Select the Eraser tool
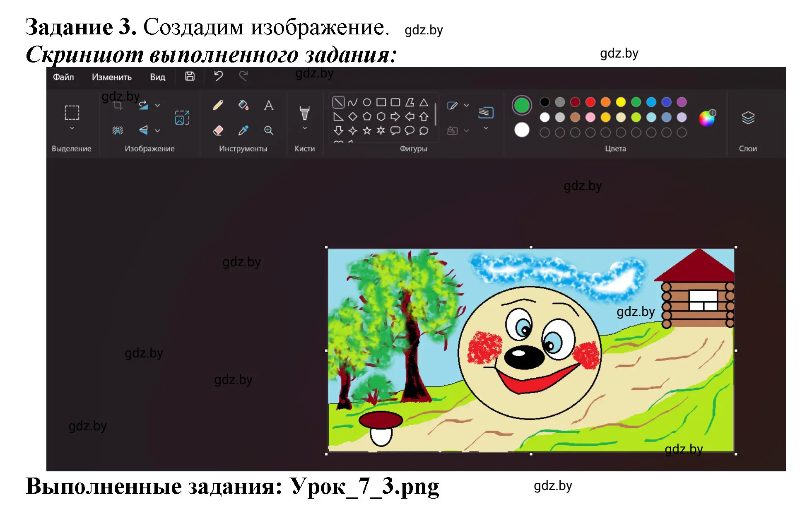This screenshot has width=812, height=514. [218, 130]
